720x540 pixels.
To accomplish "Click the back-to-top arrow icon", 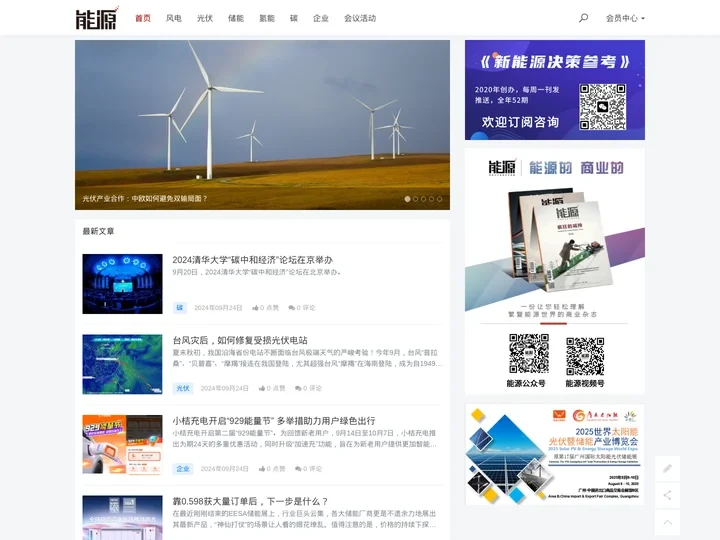I will pyautogui.click(x=667, y=522).
